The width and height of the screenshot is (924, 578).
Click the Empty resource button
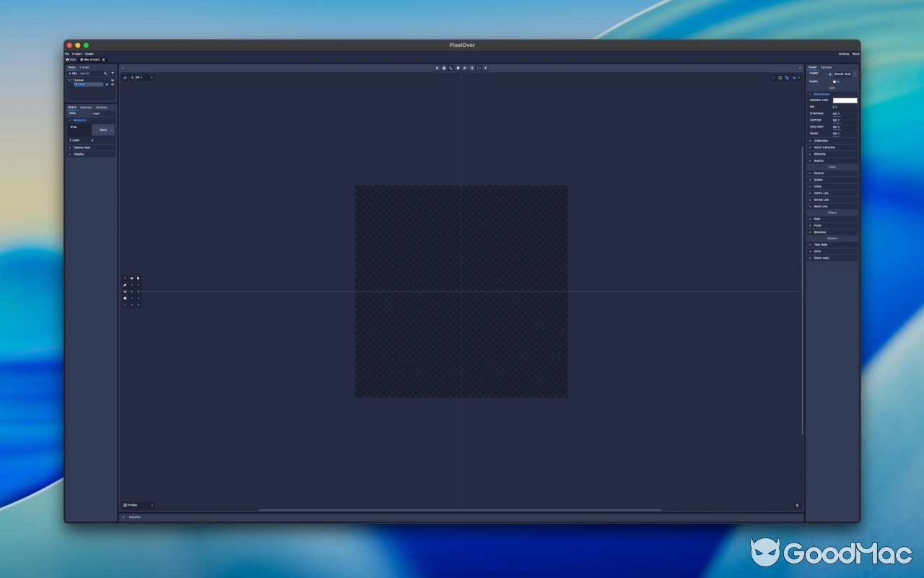pos(102,129)
